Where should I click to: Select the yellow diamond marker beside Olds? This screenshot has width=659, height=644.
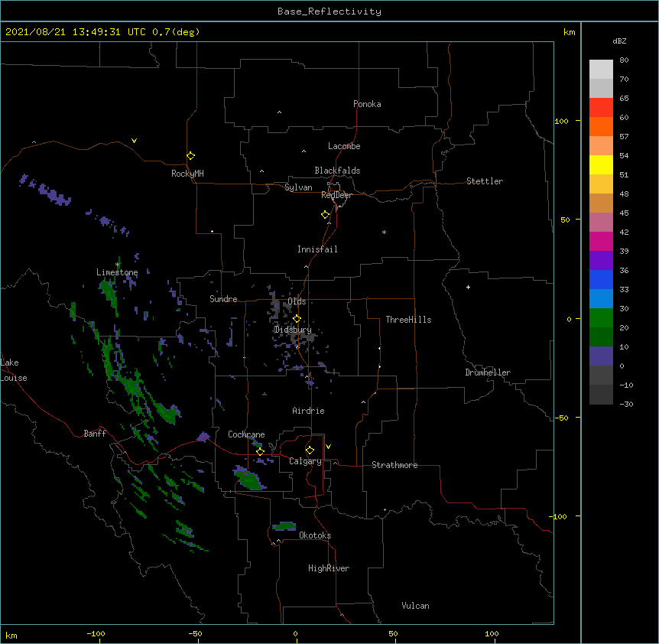[x=297, y=319]
